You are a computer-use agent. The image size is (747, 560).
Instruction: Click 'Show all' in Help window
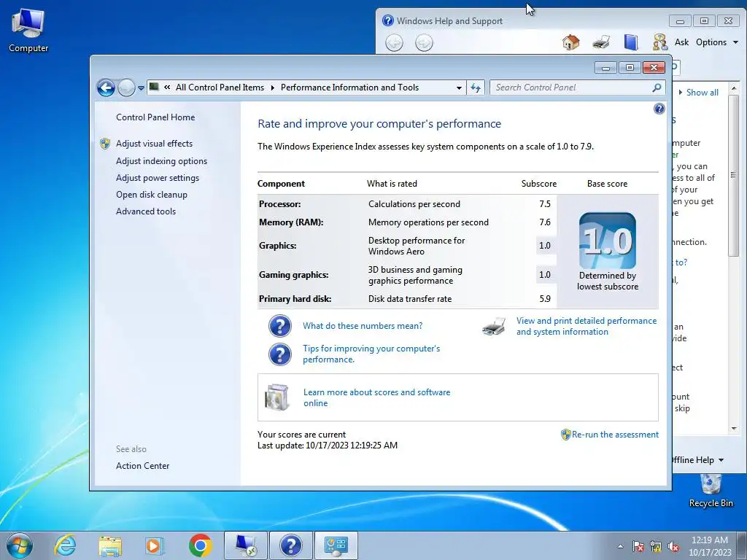click(703, 93)
